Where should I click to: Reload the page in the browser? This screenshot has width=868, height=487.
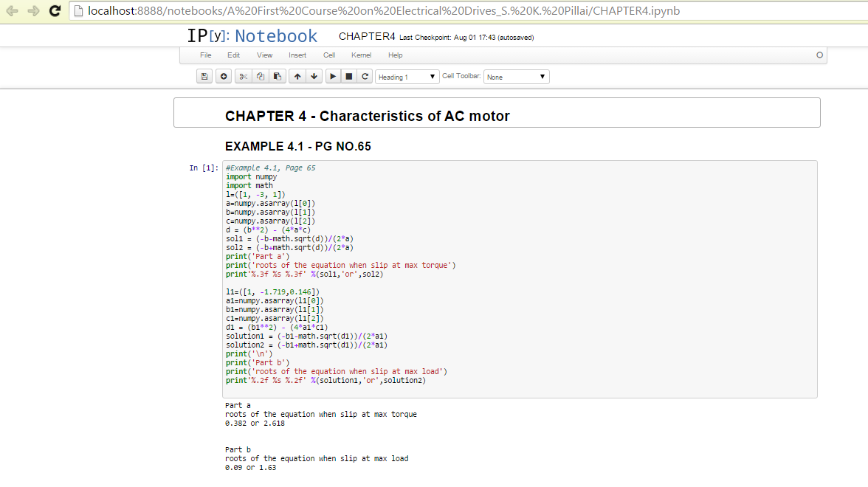(x=55, y=11)
